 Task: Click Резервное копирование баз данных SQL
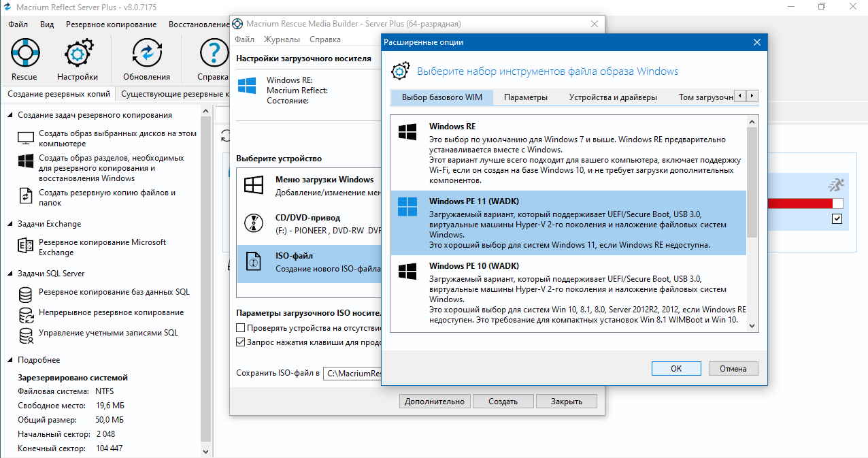click(114, 292)
